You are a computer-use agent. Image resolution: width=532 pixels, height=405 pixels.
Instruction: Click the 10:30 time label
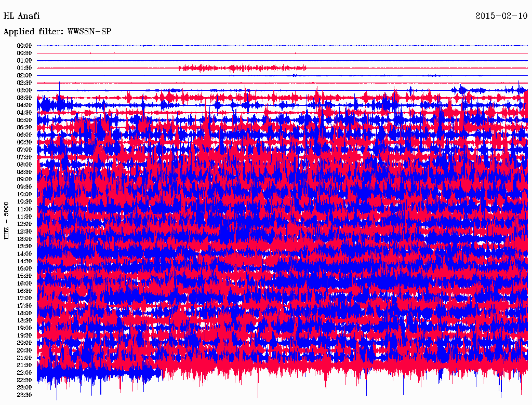coord(24,202)
